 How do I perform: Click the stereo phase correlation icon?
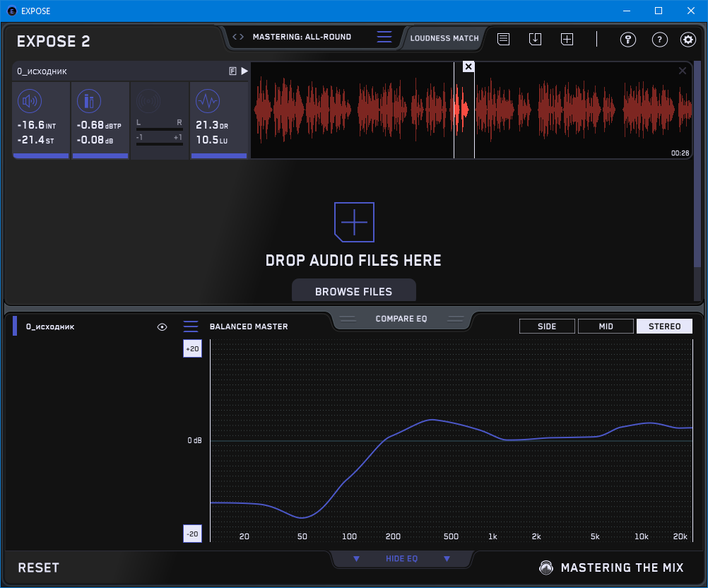148,101
